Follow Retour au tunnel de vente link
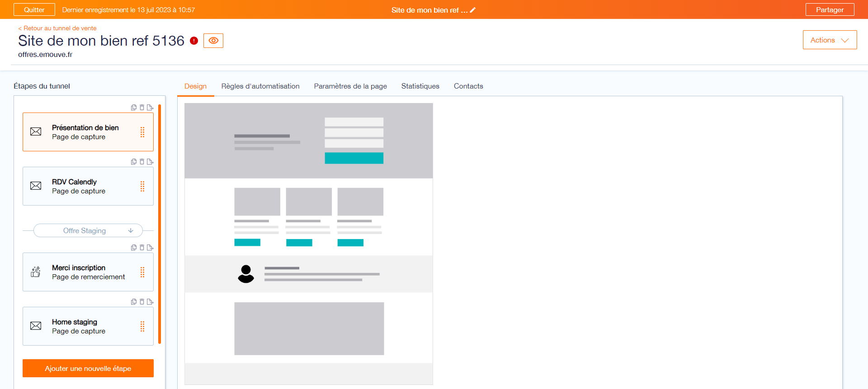868x389 pixels. coord(57,28)
